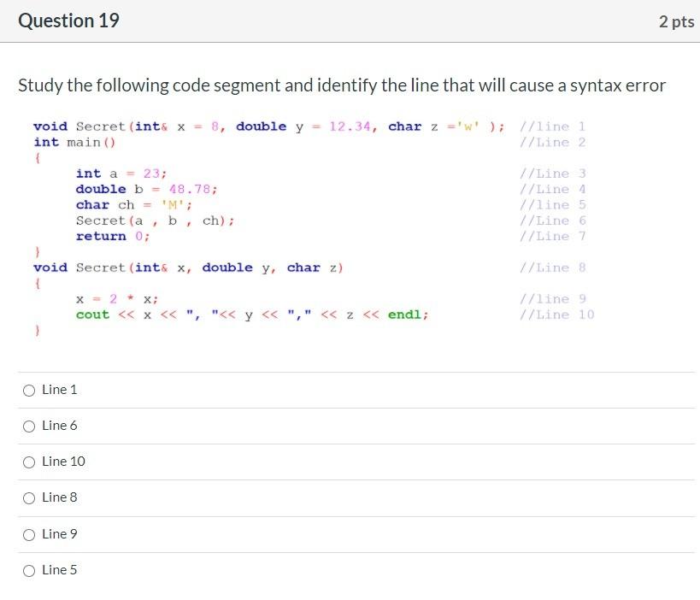
Task: Select the Line 6 radio button
Action: click(x=29, y=426)
